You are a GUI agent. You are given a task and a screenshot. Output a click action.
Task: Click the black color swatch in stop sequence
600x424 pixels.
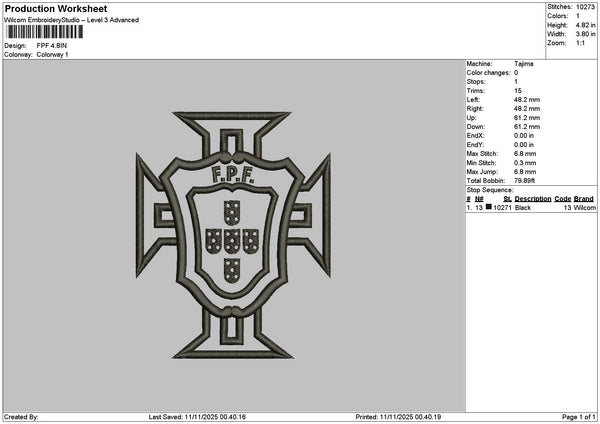489,207
